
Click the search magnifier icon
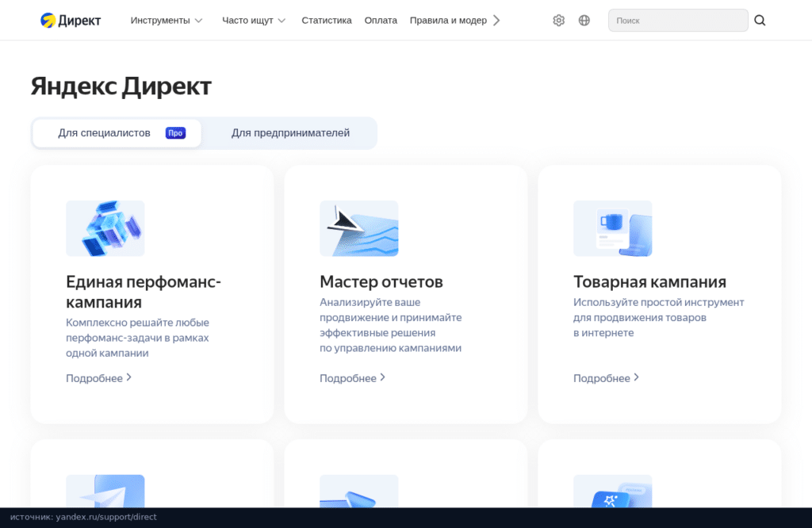coord(760,20)
